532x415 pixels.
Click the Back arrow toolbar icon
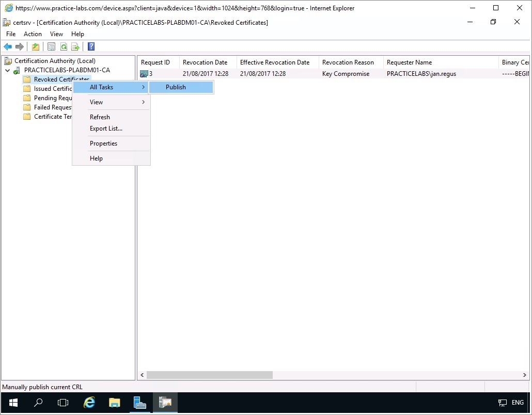(7, 46)
